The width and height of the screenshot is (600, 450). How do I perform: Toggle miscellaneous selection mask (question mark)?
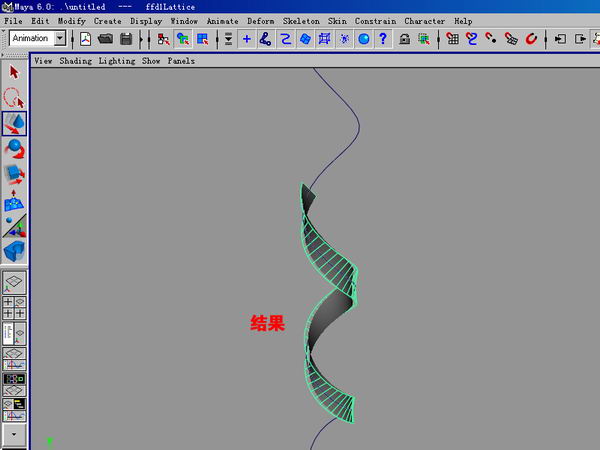383,39
